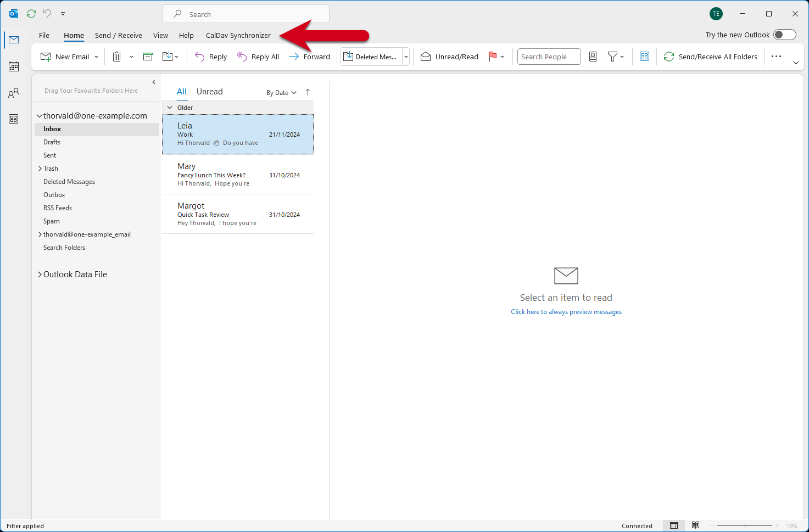Toggle Unread/Read on the selected message
The image size is (809, 532).
coord(449,56)
